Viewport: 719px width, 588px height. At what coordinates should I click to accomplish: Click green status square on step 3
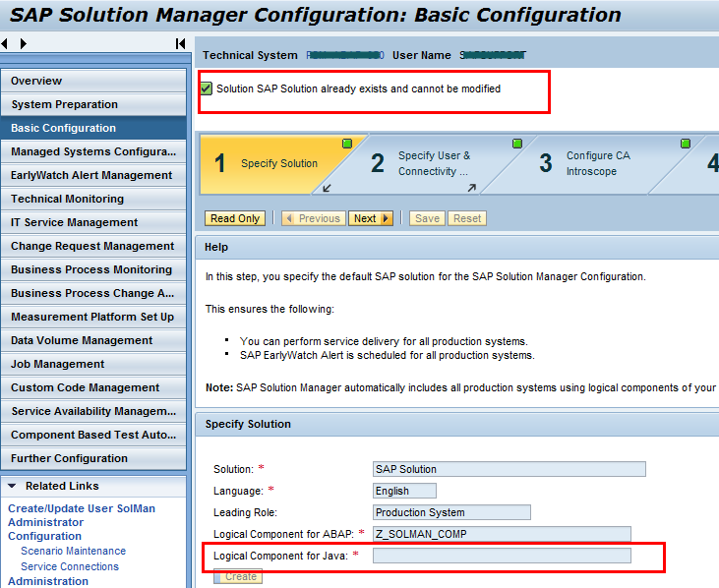(686, 144)
